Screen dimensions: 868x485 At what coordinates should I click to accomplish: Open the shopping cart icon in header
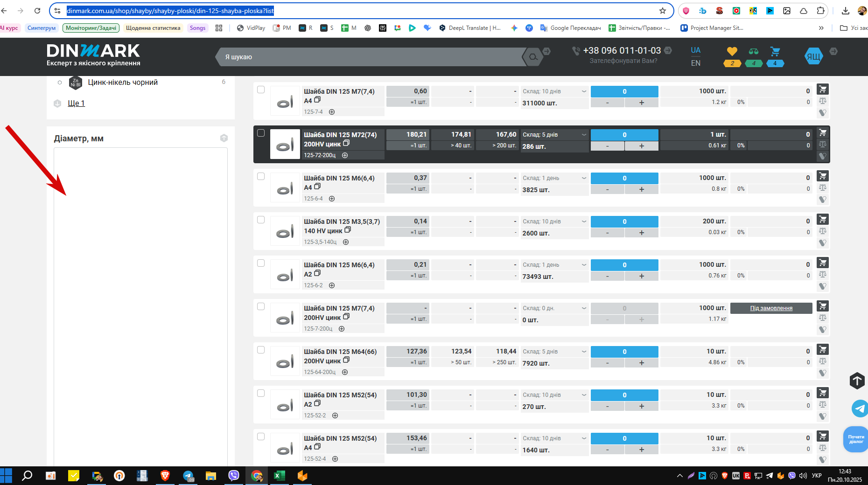(x=775, y=51)
